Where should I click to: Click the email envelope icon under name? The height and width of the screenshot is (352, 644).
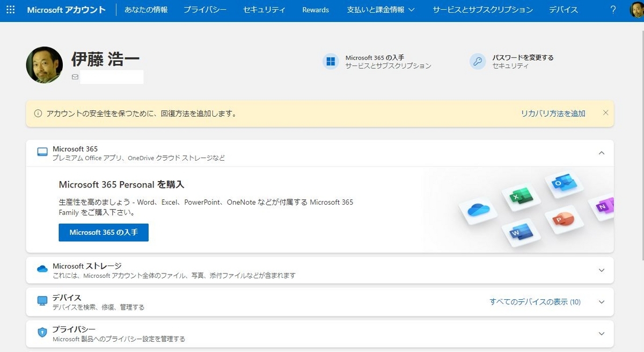click(x=75, y=77)
